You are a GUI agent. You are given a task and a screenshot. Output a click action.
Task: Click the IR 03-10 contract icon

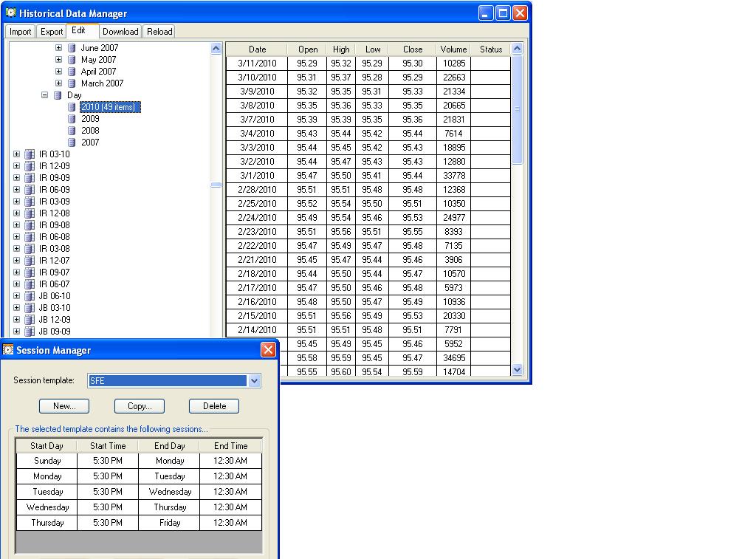(30, 154)
